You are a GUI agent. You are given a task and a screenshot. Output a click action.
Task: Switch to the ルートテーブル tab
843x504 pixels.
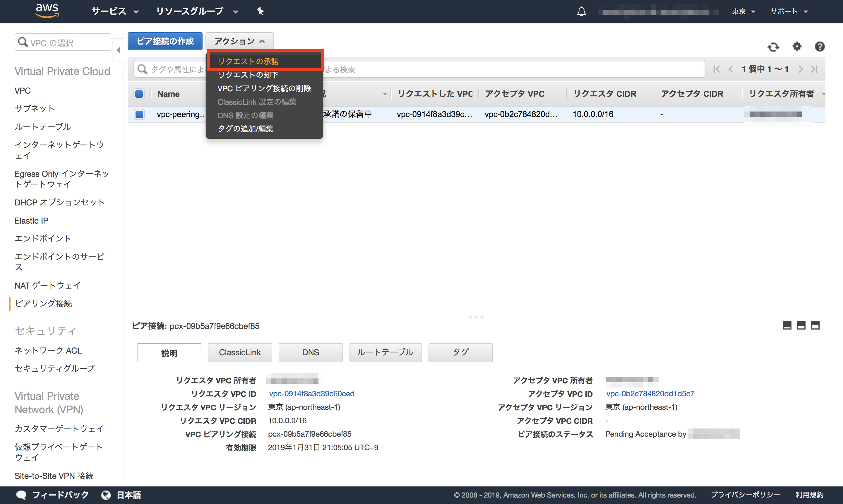click(x=385, y=352)
